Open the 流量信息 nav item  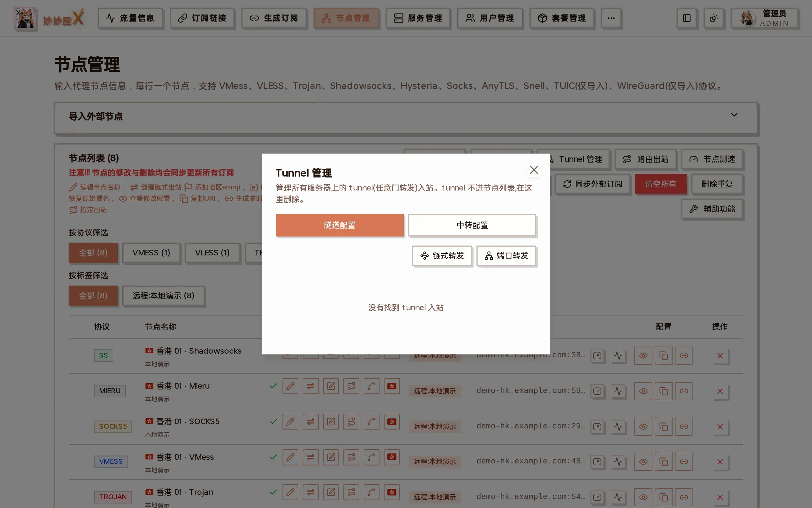[130, 18]
